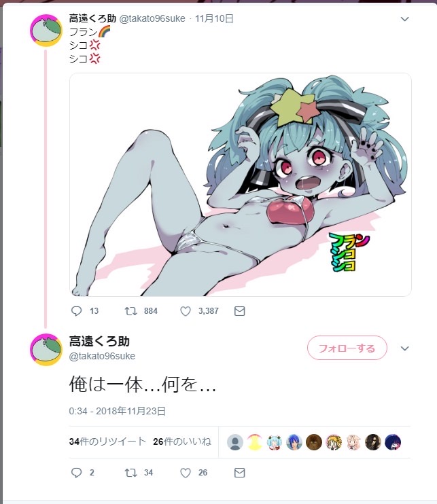Open the attached illustration in first tweet

pos(241,185)
